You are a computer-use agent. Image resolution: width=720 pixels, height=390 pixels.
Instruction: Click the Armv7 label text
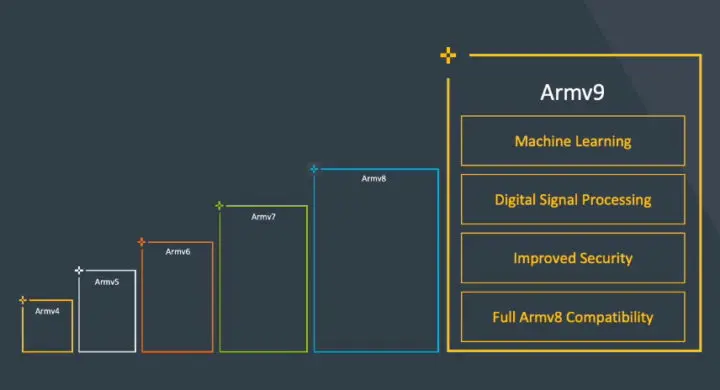(263, 217)
